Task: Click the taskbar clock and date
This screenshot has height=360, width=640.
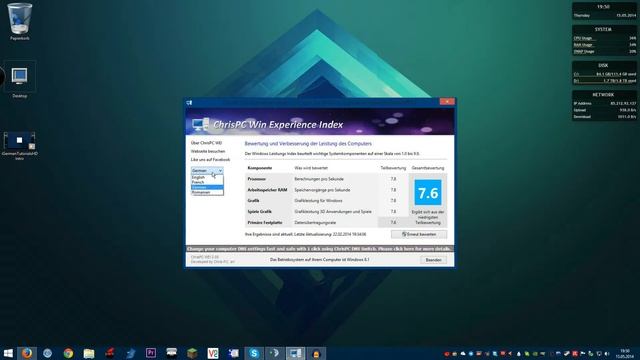Action: pos(625,353)
